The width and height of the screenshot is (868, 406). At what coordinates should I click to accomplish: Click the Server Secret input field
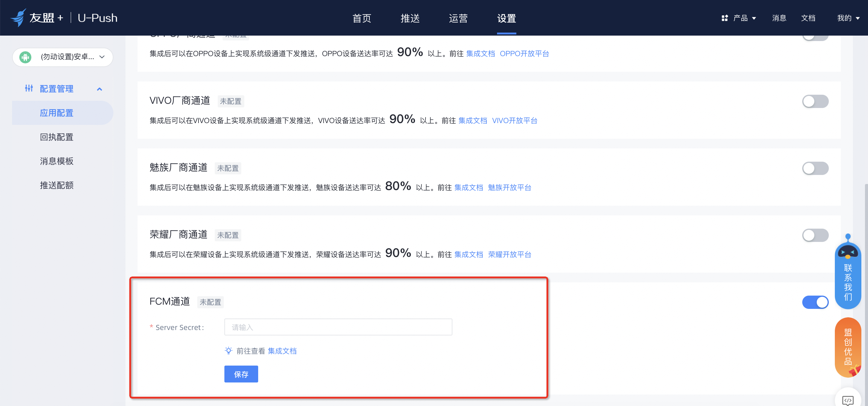tap(338, 327)
